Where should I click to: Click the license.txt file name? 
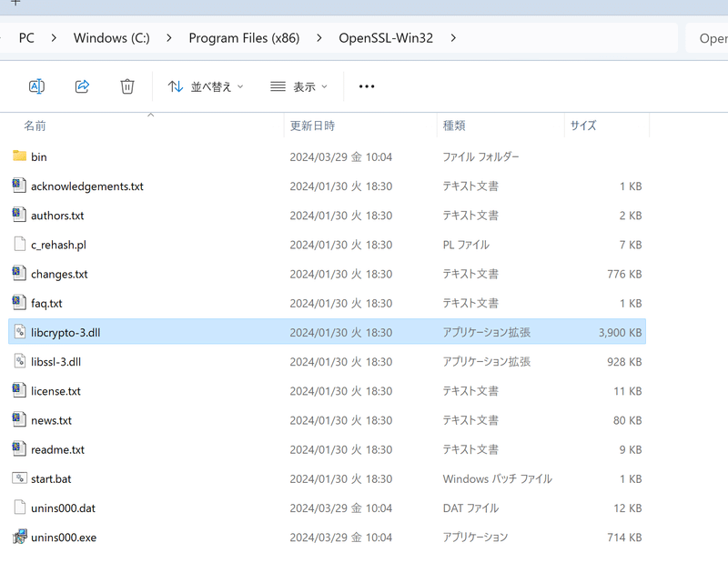click(56, 391)
